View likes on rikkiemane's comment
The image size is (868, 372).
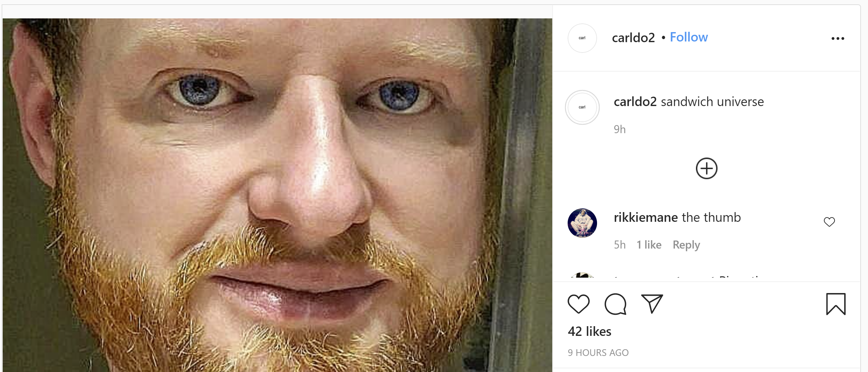click(x=648, y=245)
